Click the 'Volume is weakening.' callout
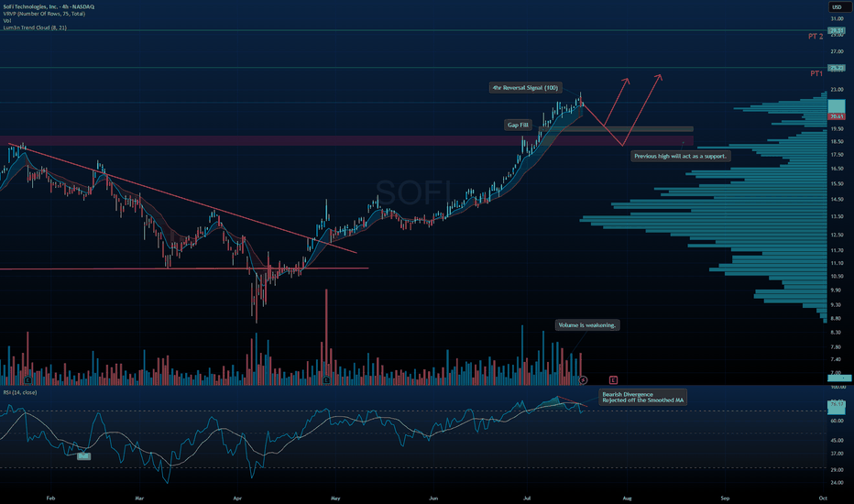The width and height of the screenshot is (854, 504). tap(587, 325)
